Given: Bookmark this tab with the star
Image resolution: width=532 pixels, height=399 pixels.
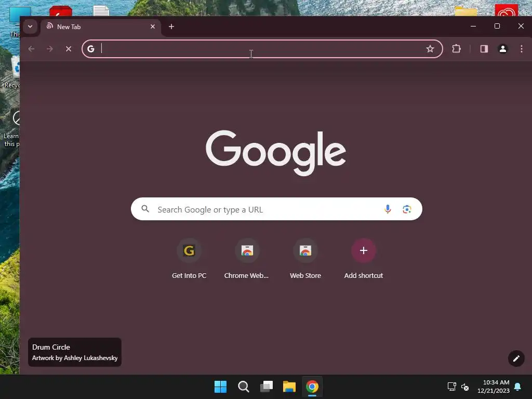Looking at the screenshot, I should tap(430, 49).
